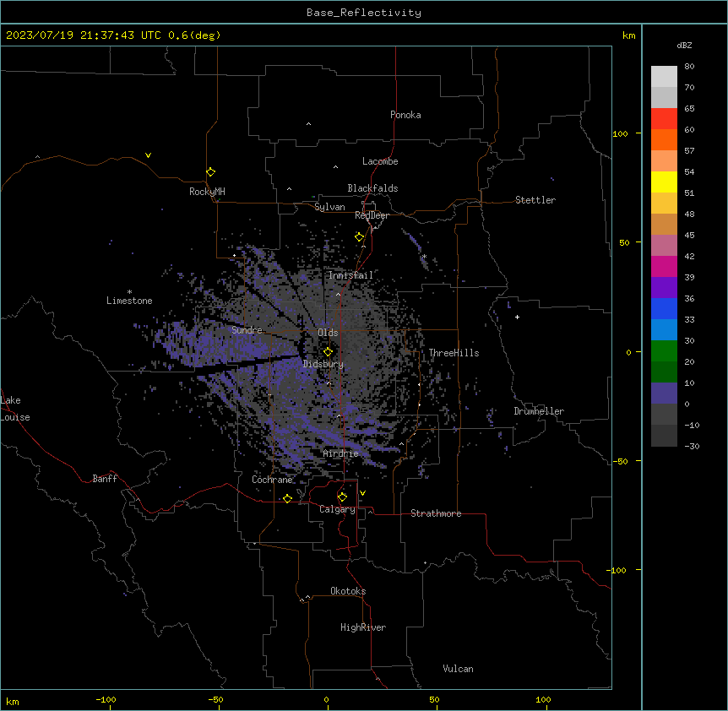
Task: Click the ThreeHills city label
Action: tap(454, 353)
